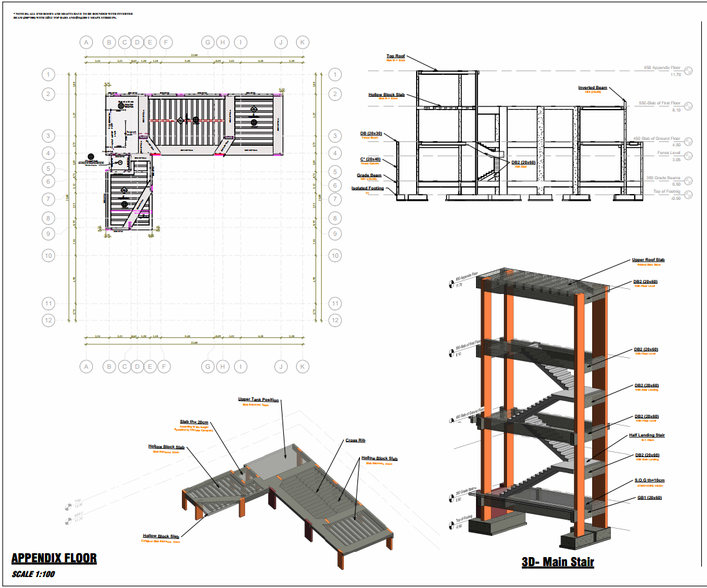Select the Inverted Beam annotation label
Image resolution: width=707 pixels, height=588 pixels.
click(x=592, y=88)
